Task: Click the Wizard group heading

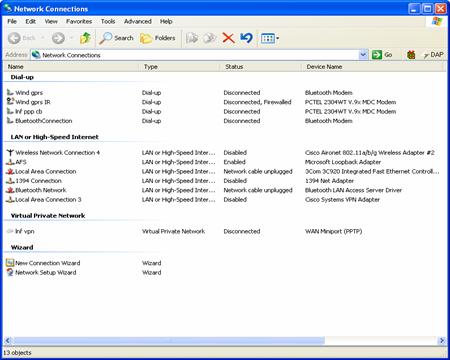Action: tap(22, 247)
